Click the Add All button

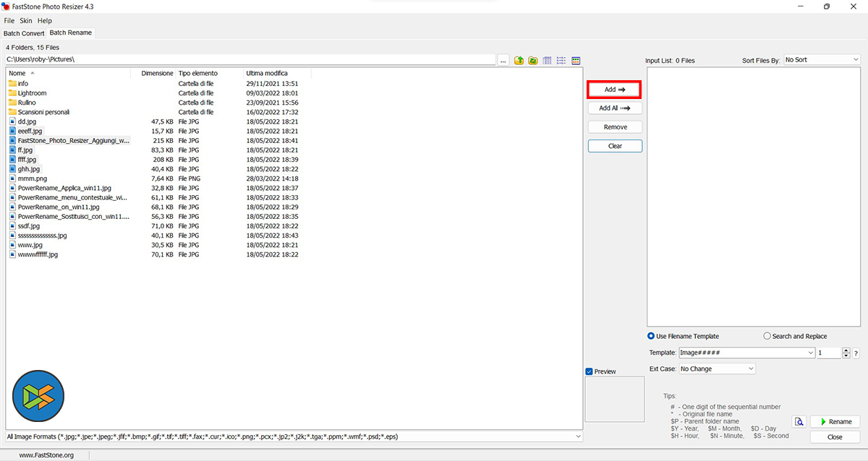tap(615, 108)
